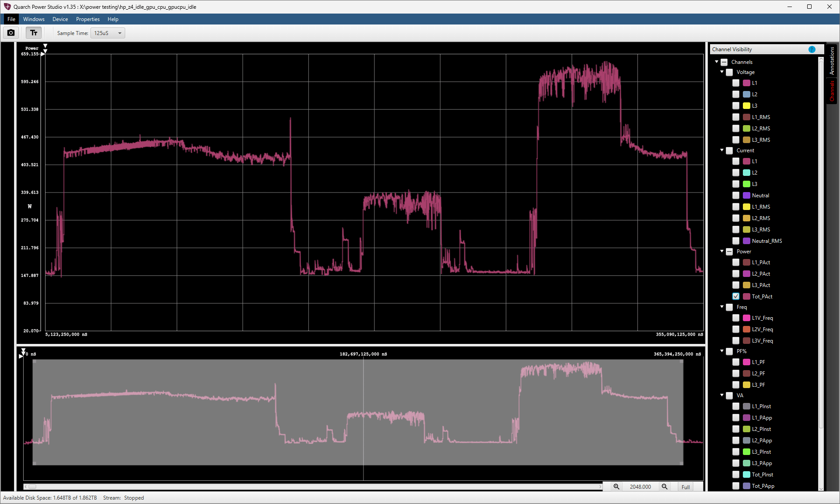
Task: Open the Device menu
Action: (60, 19)
